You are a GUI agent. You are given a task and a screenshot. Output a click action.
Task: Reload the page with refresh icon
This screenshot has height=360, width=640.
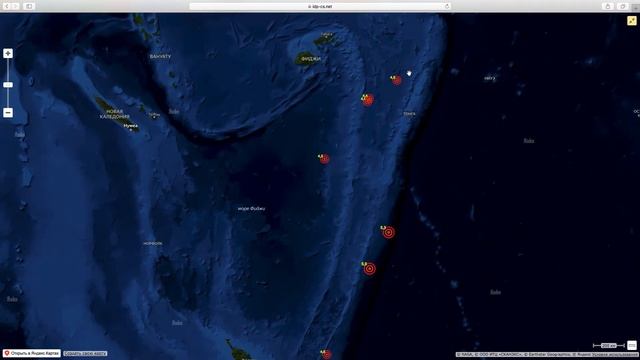(447, 6)
